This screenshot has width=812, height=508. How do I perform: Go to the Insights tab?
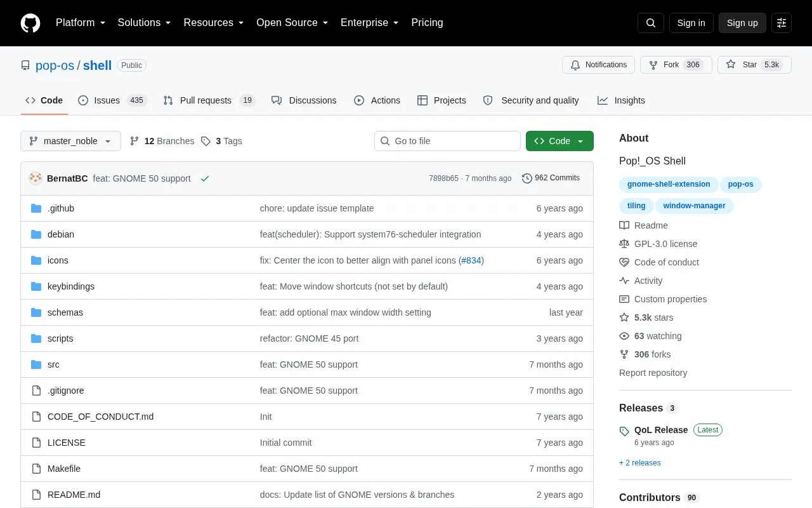tap(621, 100)
